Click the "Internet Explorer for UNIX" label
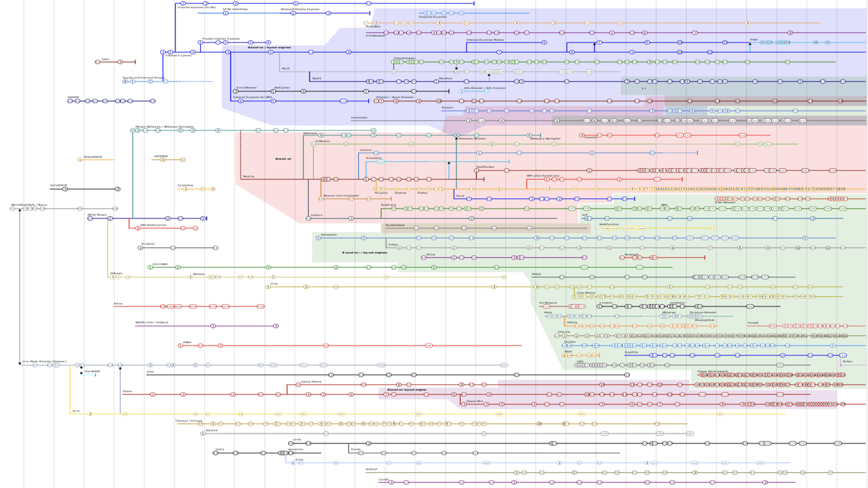Image resolution: width=868 pixels, height=488 pixels. pyautogui.click(x=253, y=97)
